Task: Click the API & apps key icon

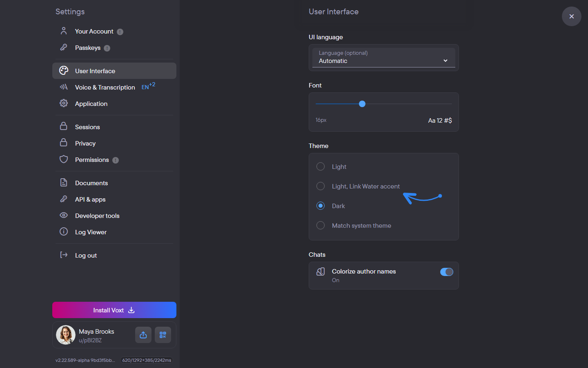Action: (x=64, y=199)
